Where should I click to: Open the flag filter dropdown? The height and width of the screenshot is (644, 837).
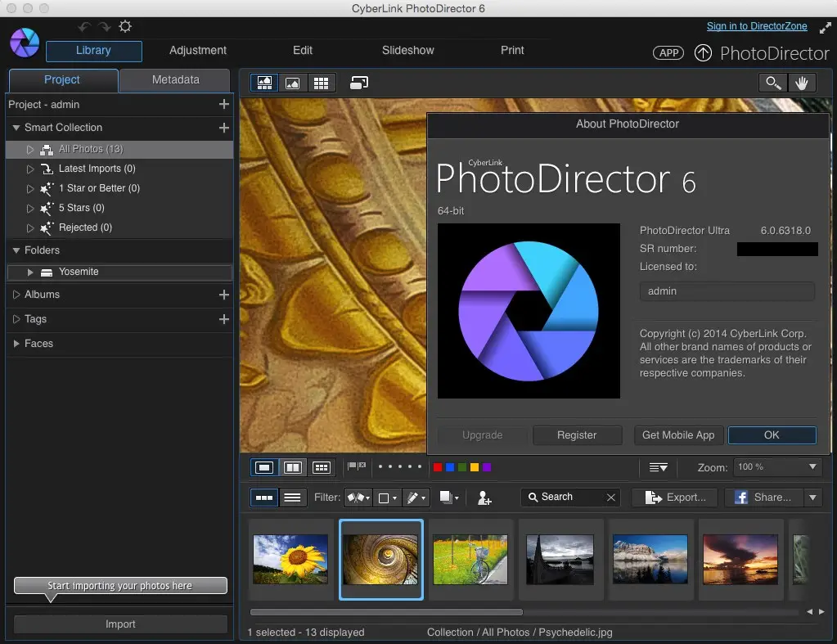tap(358, 498)
